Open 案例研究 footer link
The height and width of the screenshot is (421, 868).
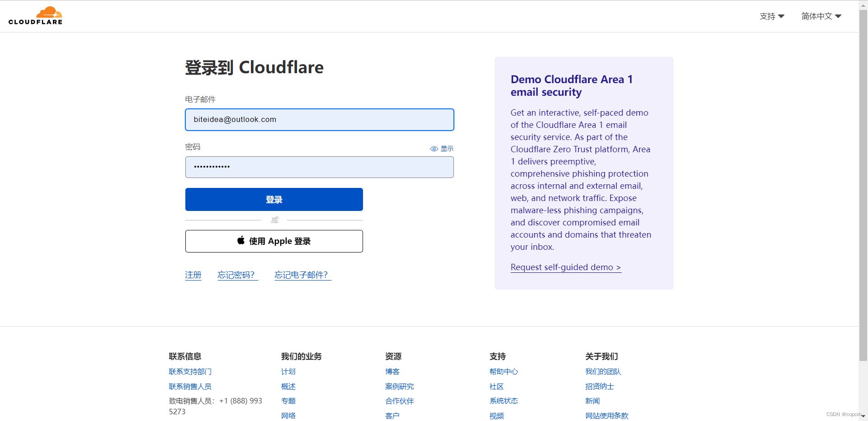(400, 387)
